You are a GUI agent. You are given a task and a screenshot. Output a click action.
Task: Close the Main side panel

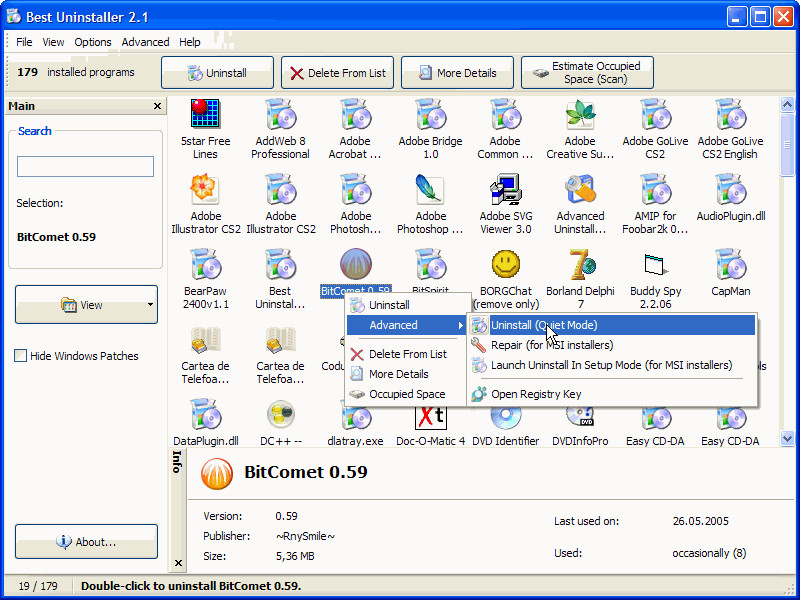tap(157, 106)
